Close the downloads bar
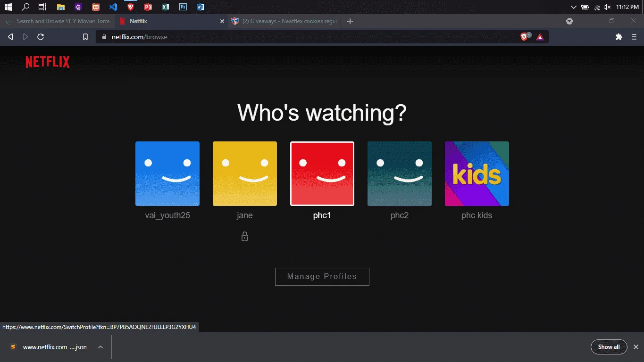The height and width of the screenshot is (362, 644). (636, 347)
